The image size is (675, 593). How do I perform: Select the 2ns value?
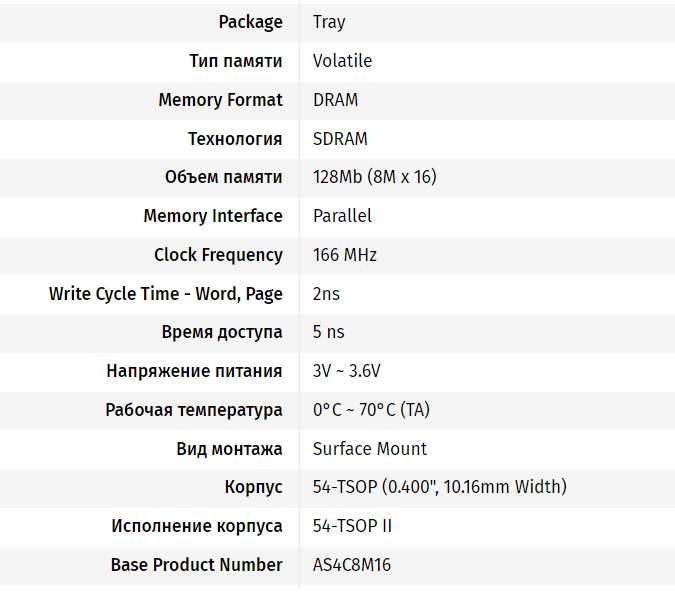coord(326,294)
